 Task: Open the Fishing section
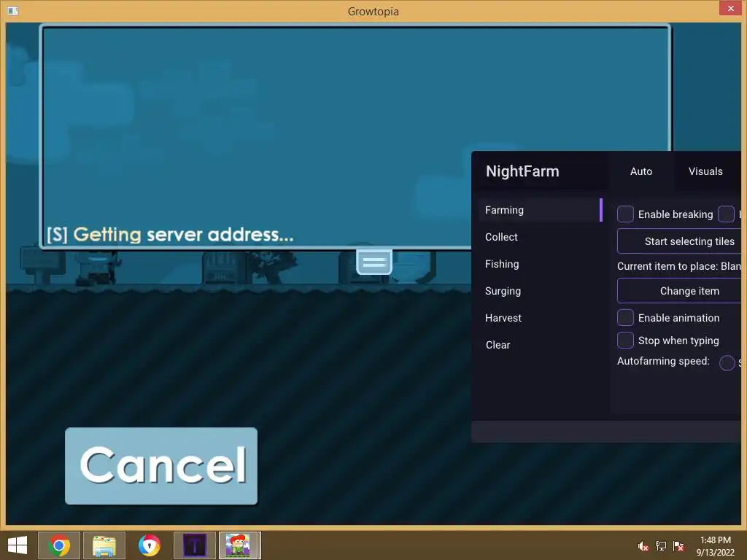[x=502, y=264]
